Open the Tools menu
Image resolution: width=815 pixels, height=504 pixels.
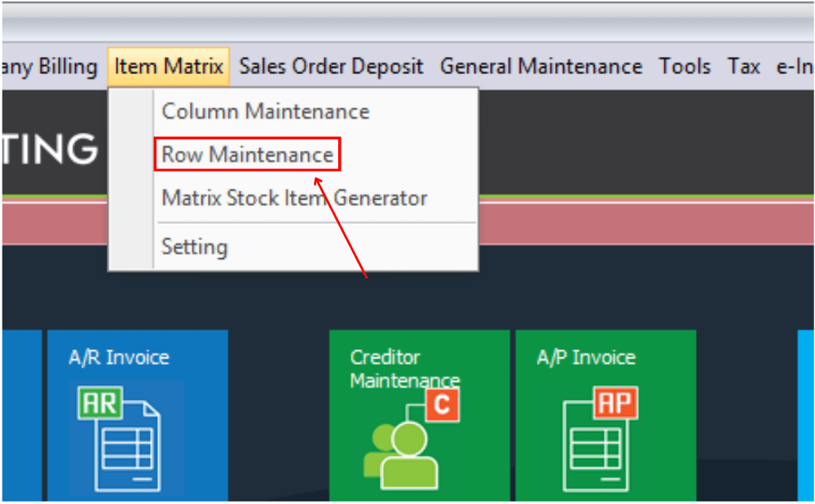(x=685, y=66)
